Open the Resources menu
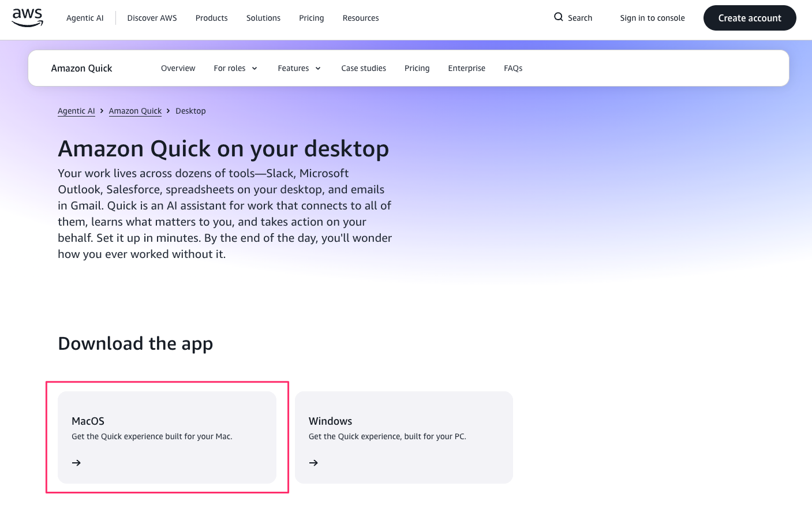This screenshot has width=812, height=505. tap(361, 18)
